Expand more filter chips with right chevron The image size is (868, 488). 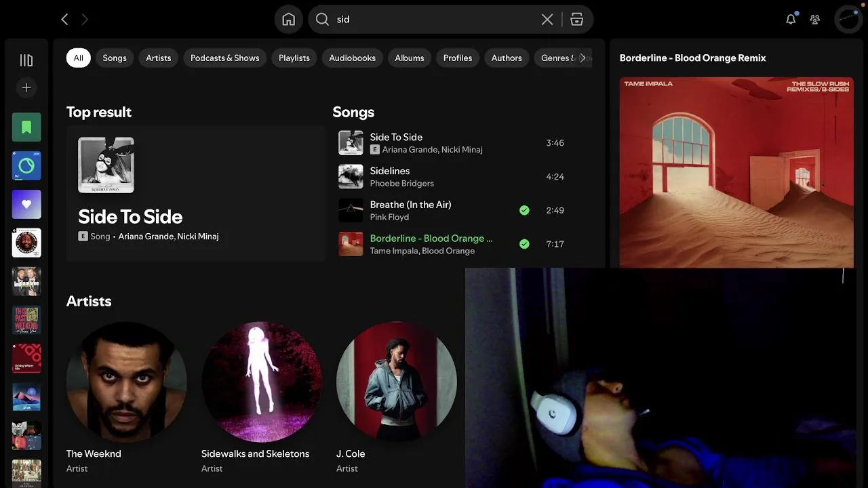point(583,58)
